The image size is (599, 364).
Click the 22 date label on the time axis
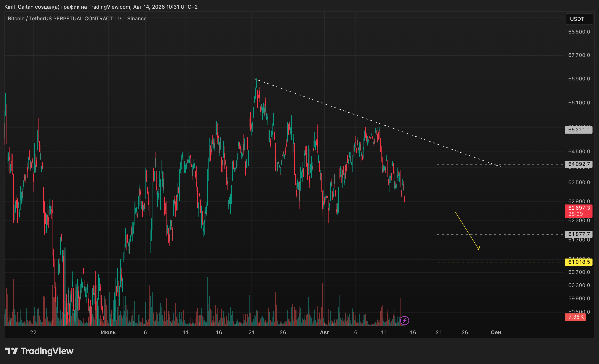pyautogui.click(x=33, y=332)
